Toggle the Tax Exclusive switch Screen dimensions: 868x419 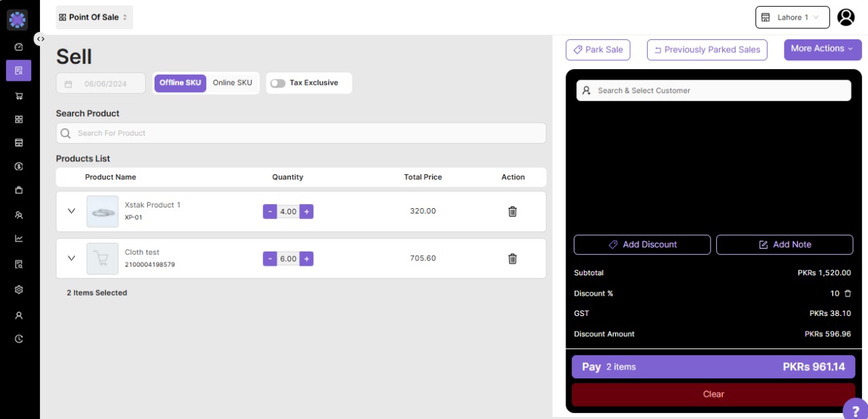click(x=278, y=83)
